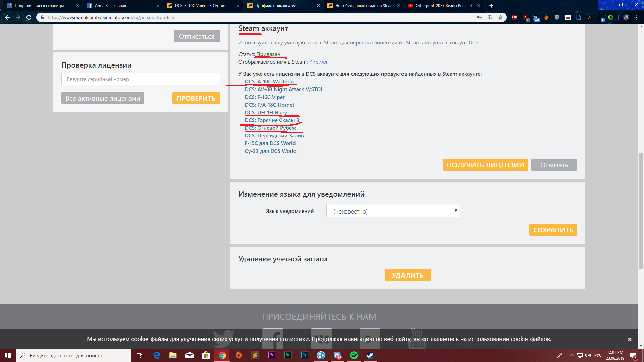Open the flame smiley extension icon

(x=546, y=17)
